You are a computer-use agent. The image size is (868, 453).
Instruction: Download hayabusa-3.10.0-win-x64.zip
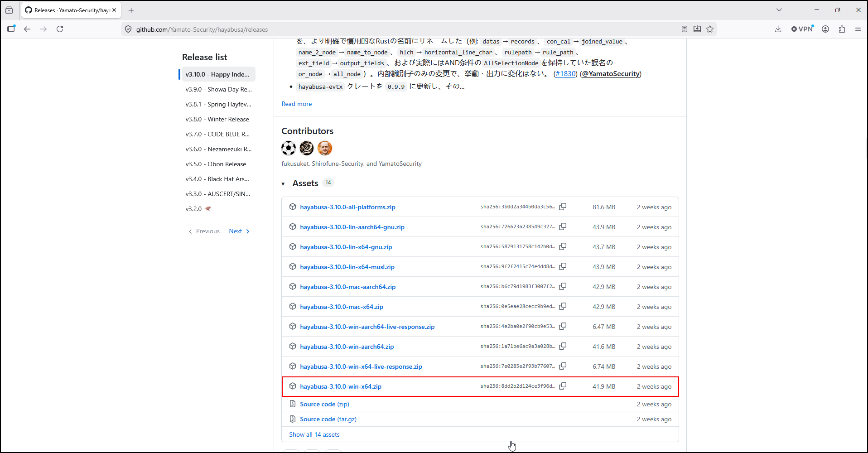pyautogui.click(x=341, y=386)
